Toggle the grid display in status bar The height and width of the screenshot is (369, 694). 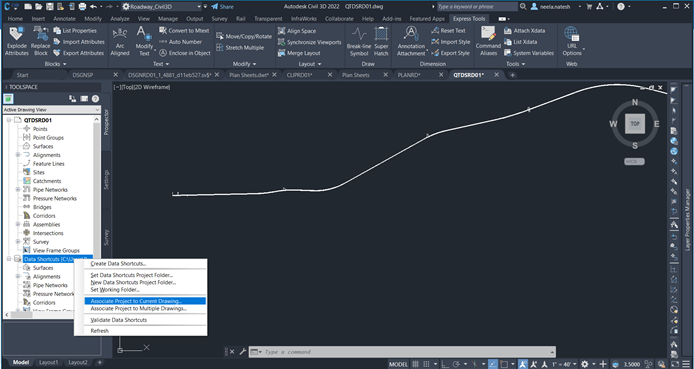[416, 364]
